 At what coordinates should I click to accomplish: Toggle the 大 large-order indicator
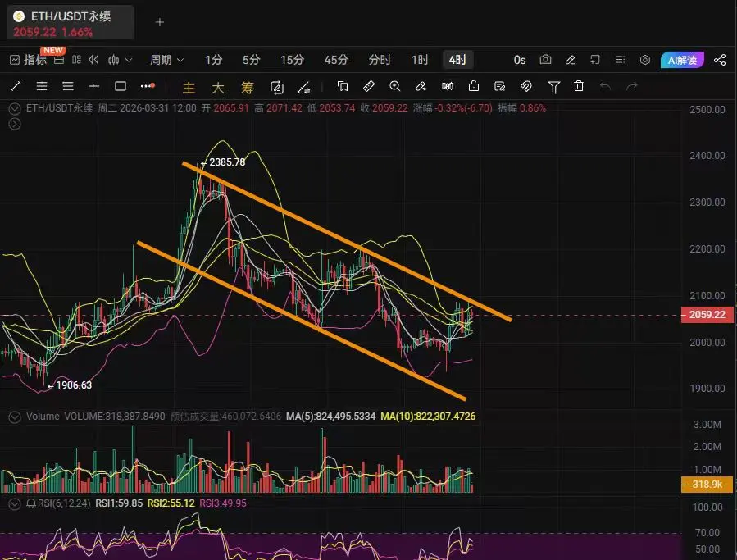[218, 88]
